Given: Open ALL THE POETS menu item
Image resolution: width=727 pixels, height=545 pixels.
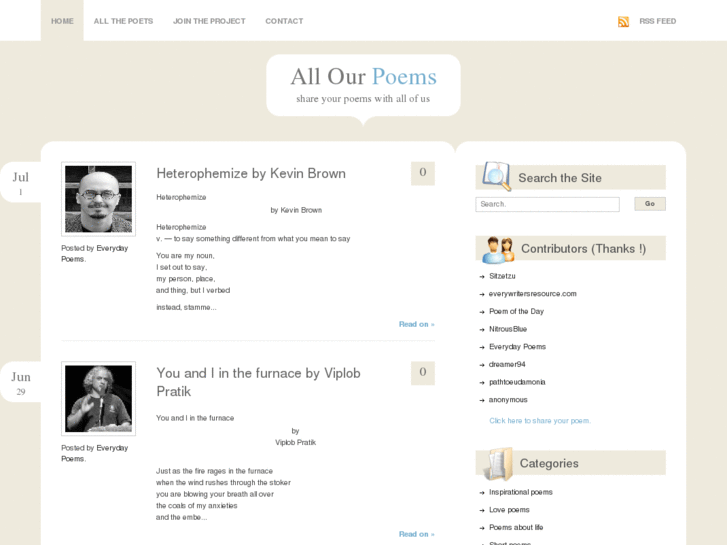Looking at the screenshot, I should click(123, 21).
